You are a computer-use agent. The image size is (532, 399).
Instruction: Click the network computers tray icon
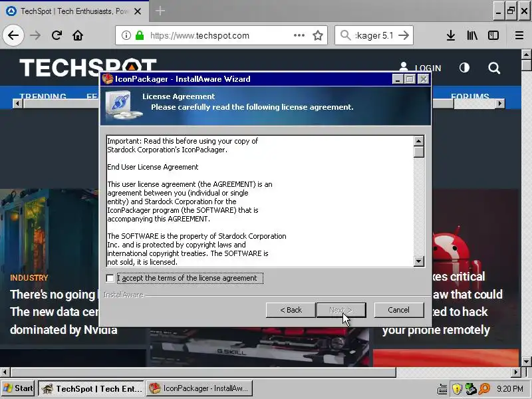(471, 389)
